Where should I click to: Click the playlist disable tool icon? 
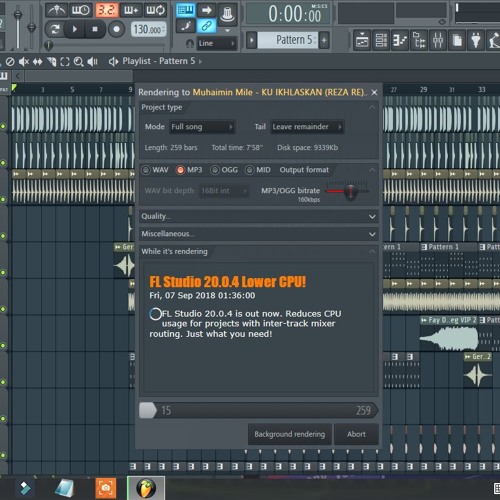[x=10, y=62]
